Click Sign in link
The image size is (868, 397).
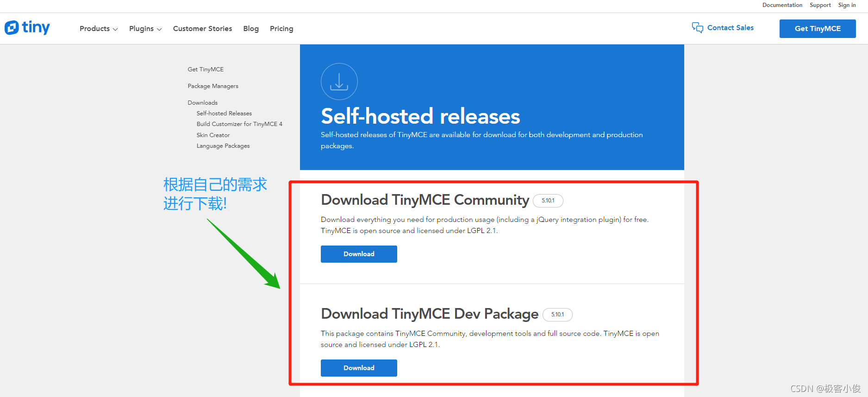tap(847, 5)
